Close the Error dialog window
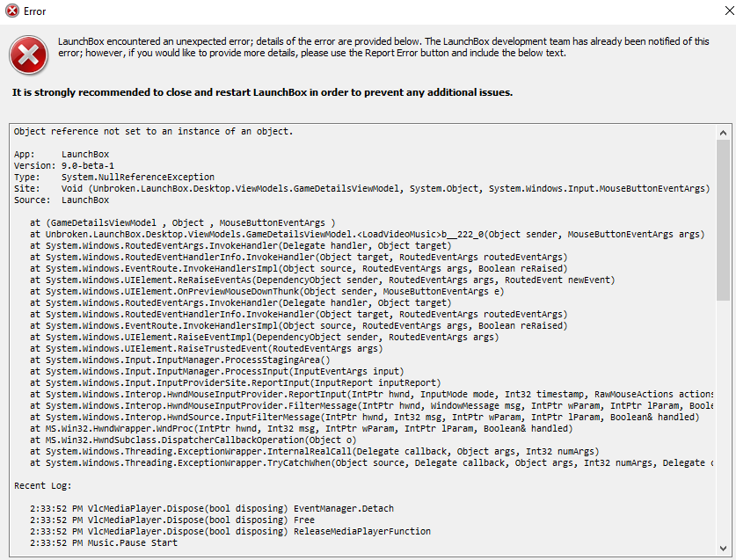Viewport: 736px width, 560px height. [x=729, y=11]
